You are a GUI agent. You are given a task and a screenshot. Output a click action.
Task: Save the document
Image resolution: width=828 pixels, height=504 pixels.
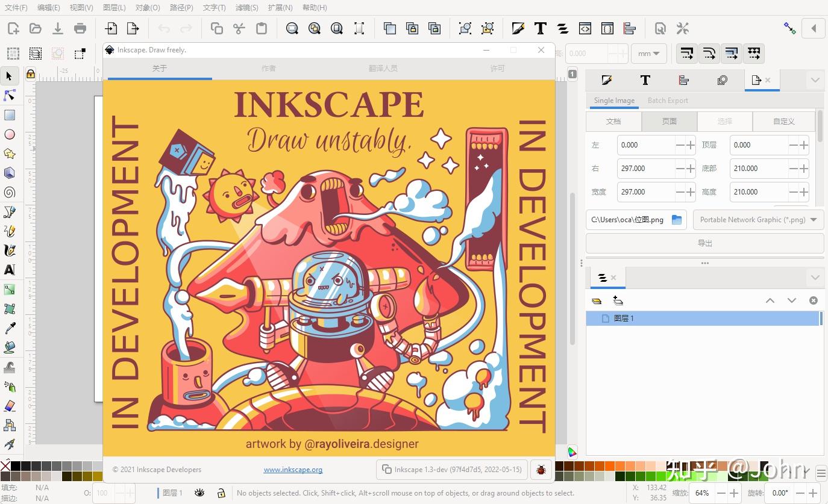pos(58,28)
